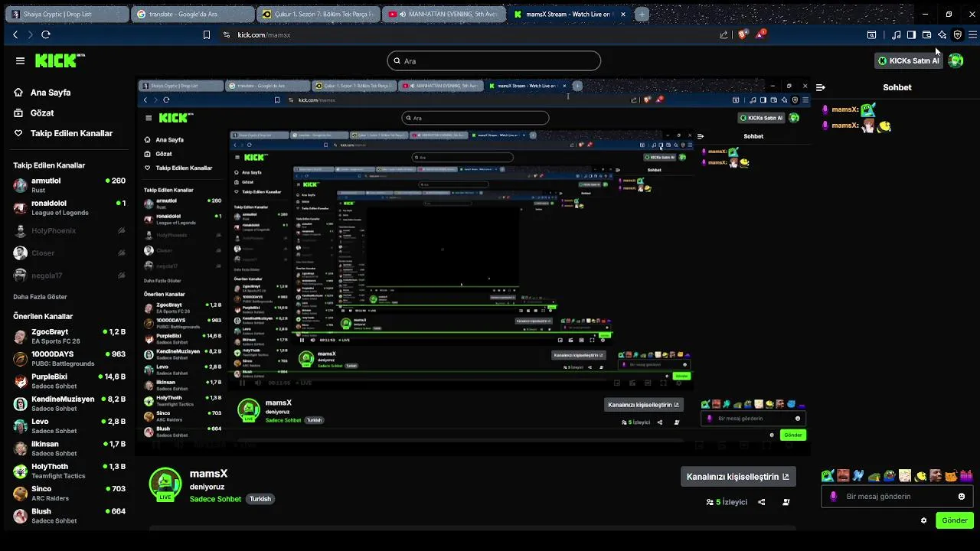Open offline Closer channel
Image resolution: width=980 pixels, height=551 pixels.
(x=69, y=253)
